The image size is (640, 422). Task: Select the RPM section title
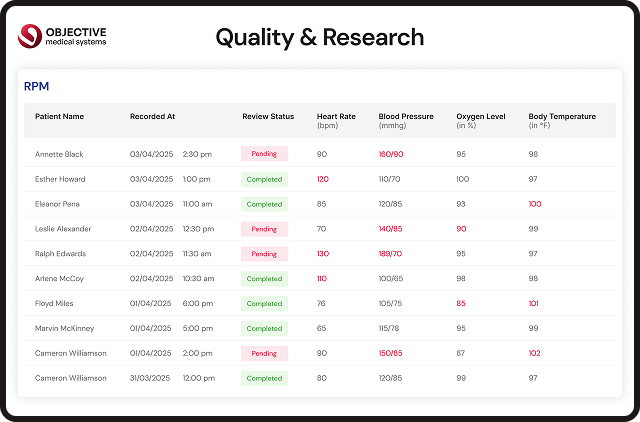pyautogui.click(x=37, y=87)
